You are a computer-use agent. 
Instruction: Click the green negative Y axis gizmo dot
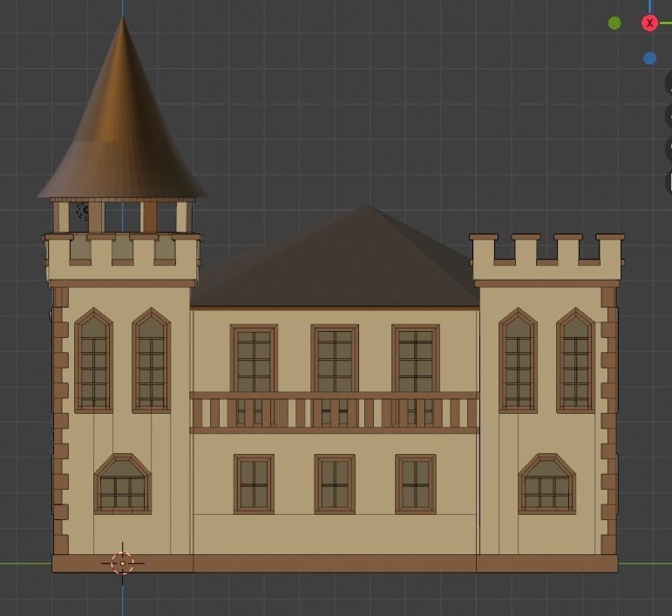coord(614,24)
